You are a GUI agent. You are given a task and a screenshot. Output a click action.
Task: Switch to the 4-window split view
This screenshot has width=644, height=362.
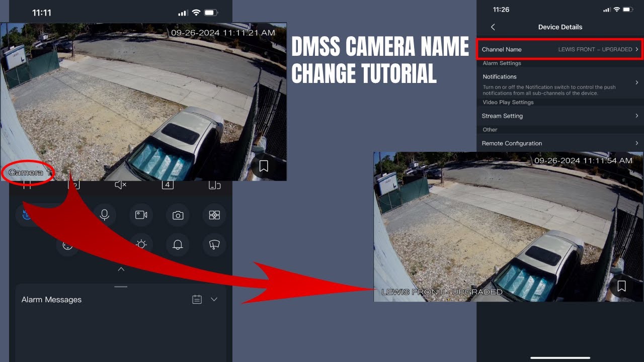(168, 185)
